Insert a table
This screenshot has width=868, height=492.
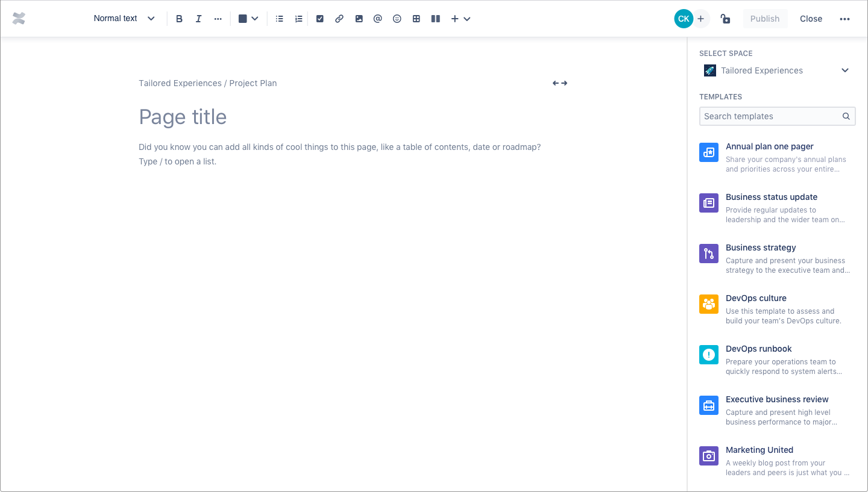click(x=416, y=18)
